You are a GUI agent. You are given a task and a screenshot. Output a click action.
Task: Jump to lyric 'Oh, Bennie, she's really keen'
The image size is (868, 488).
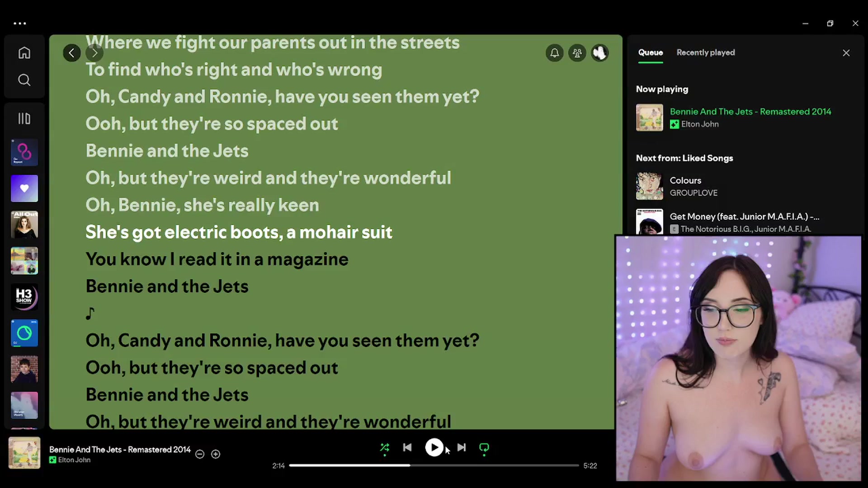pos(202,205)
